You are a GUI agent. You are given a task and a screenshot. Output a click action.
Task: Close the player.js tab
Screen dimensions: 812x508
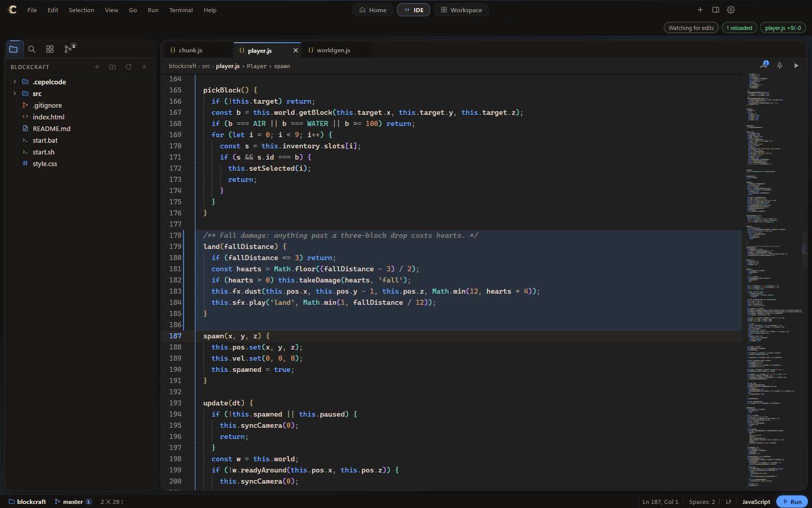point(296,50)
